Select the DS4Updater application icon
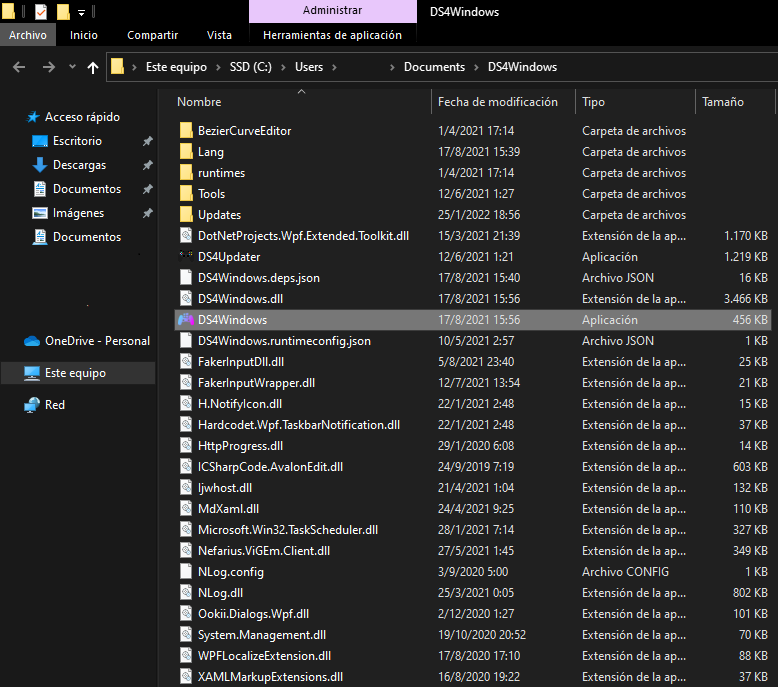 point(186,256)
